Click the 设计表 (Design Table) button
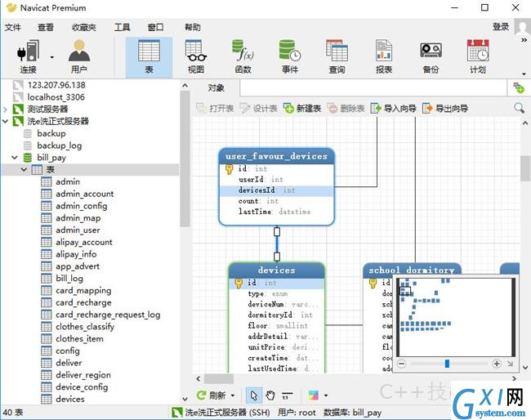 tap(258, 109)
